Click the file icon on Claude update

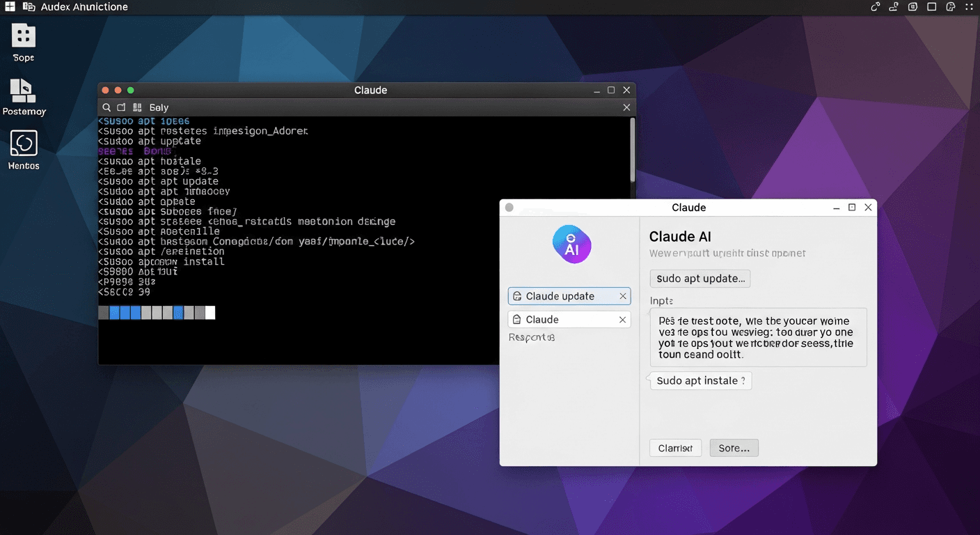517,296
